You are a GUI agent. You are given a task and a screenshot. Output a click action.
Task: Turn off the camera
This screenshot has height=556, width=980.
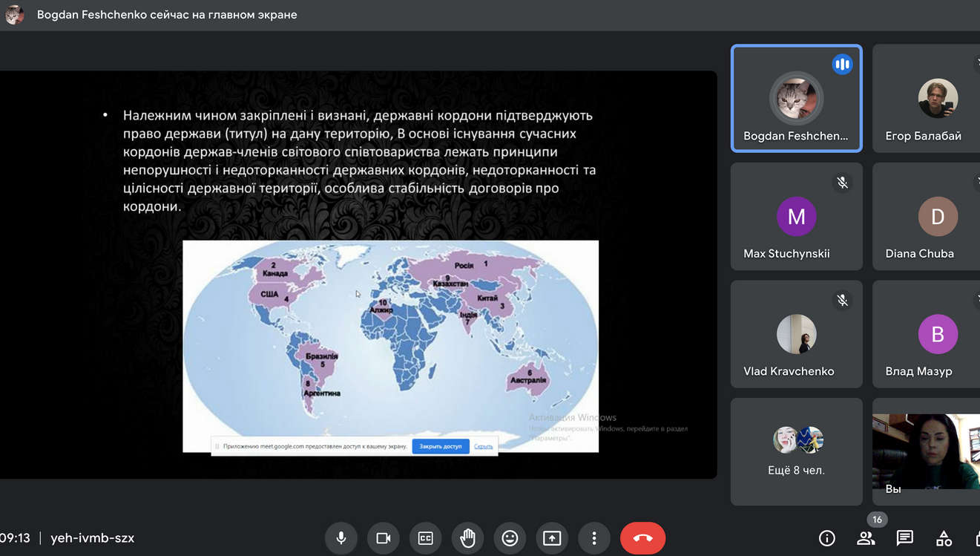tap(384, 538)
